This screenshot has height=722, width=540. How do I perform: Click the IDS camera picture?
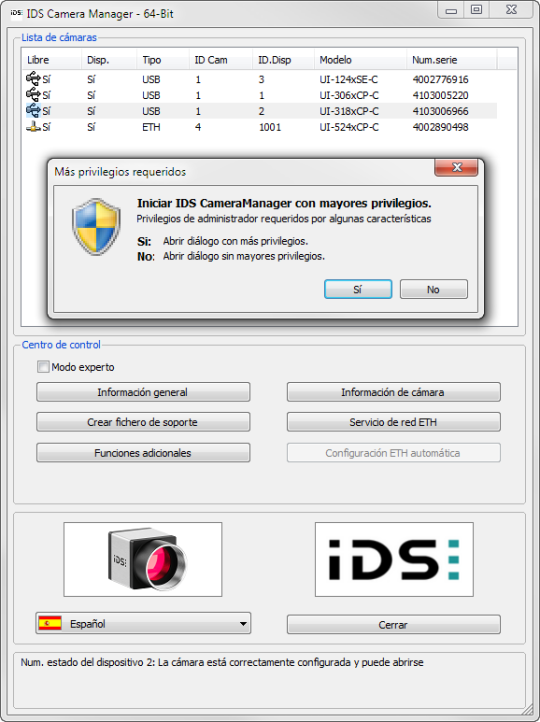click(143, 559)
